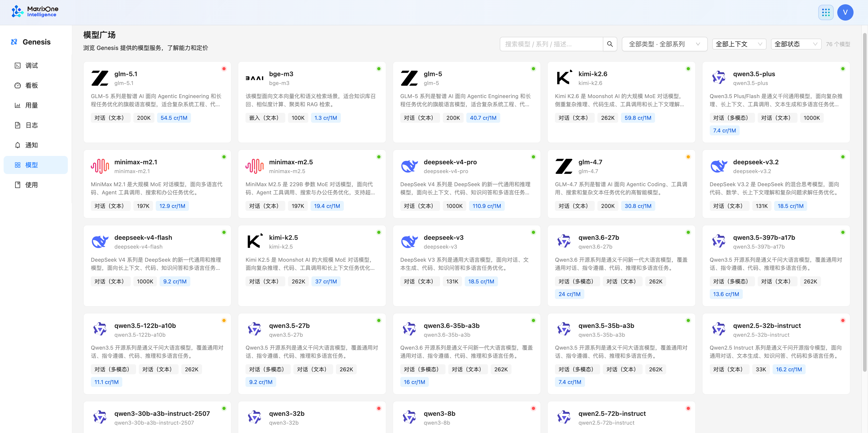Click the qwen3.6-27b Qwen logo
The width and height of the screenshot is (868, 433).
point(564,241)
